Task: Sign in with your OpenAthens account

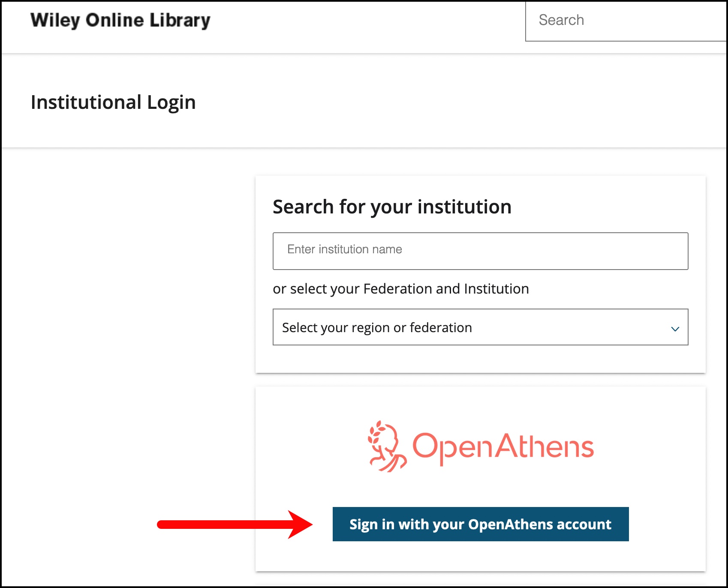Action: 480,524
